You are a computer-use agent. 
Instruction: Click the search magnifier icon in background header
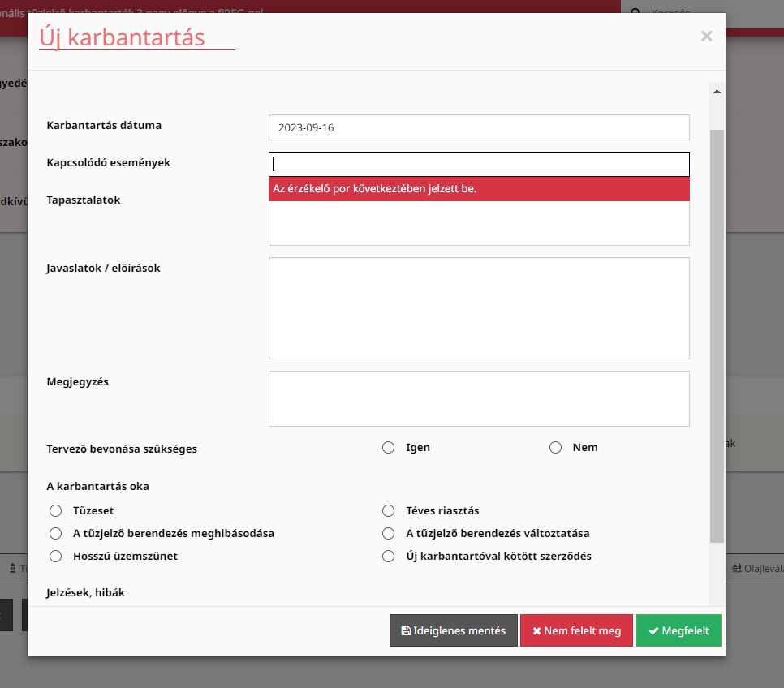[635, 11]
